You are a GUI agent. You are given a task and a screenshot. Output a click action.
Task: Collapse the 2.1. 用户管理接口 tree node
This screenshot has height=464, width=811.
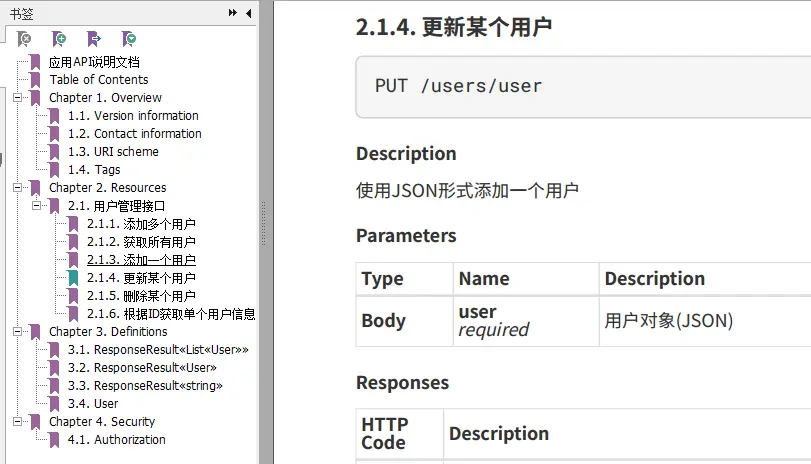point(36,206)
